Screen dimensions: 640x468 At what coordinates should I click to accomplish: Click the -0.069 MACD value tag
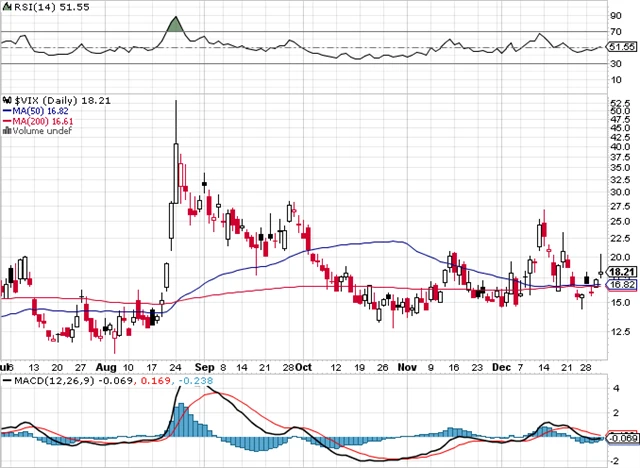click(622, 438)
